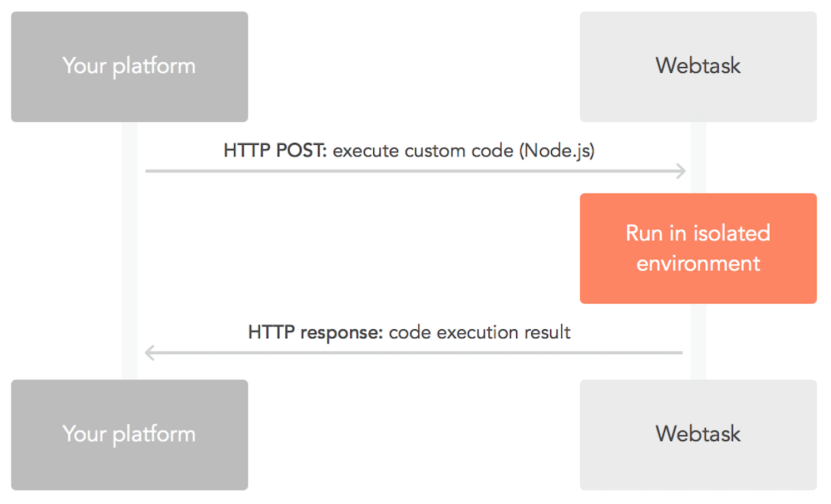Viewport: 831px width, 504px height.
Task: Click the word 'platform' in the bottom-left box
Action: coord(154,434)
